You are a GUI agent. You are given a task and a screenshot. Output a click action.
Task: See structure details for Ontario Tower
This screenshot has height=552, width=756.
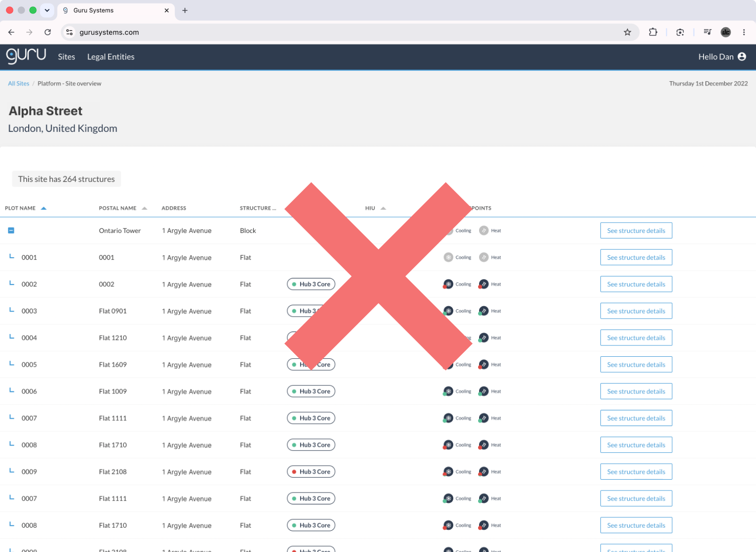pyautogui.click(x=636, y=230)
